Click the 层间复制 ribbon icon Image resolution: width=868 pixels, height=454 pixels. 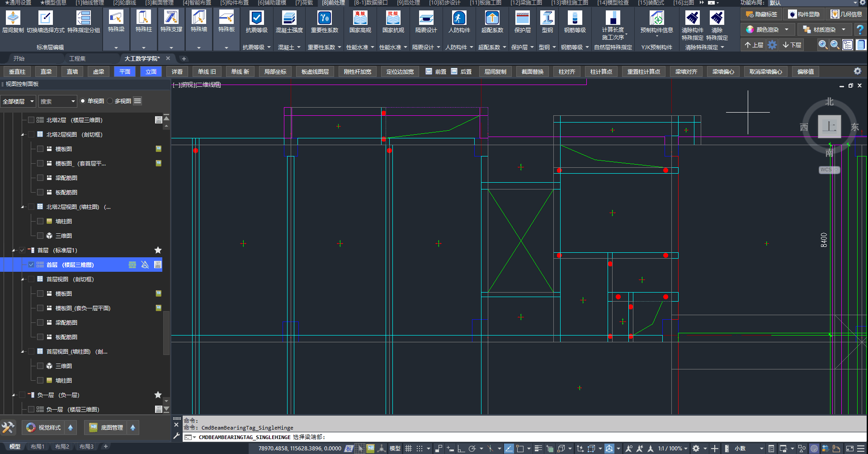tap(13, 18)
